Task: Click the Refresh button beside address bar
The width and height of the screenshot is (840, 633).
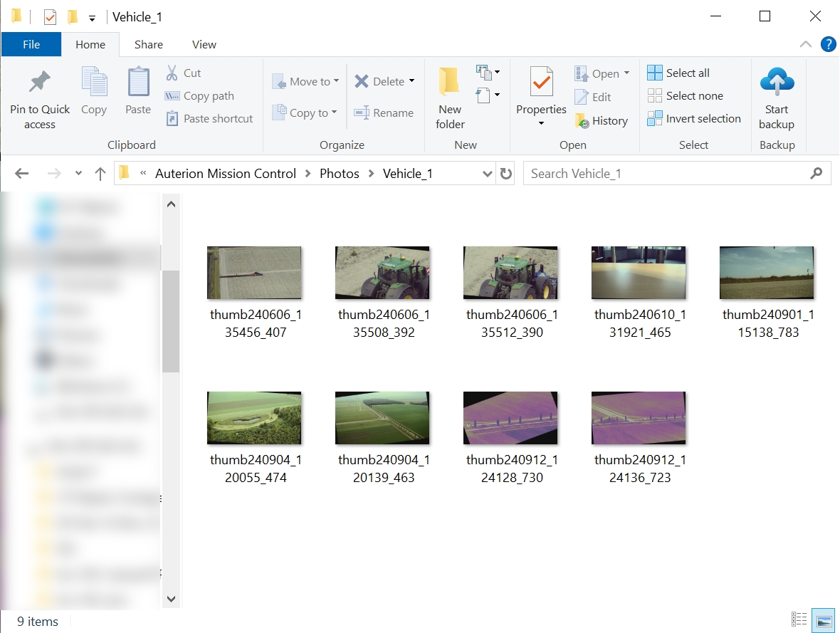Action: (x=506, y=174)
